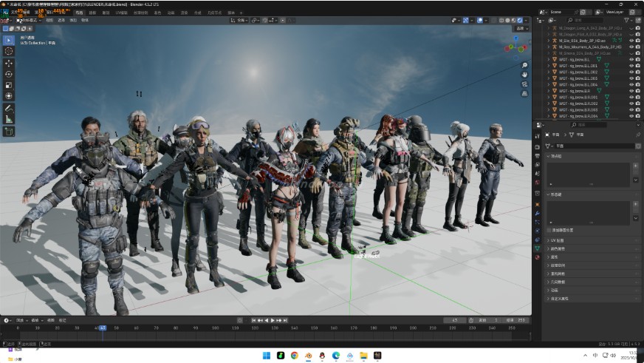
Task: Disable render for WGT-rig_brow.B.R
Action: pyautogui.click(x=638, y=91)
